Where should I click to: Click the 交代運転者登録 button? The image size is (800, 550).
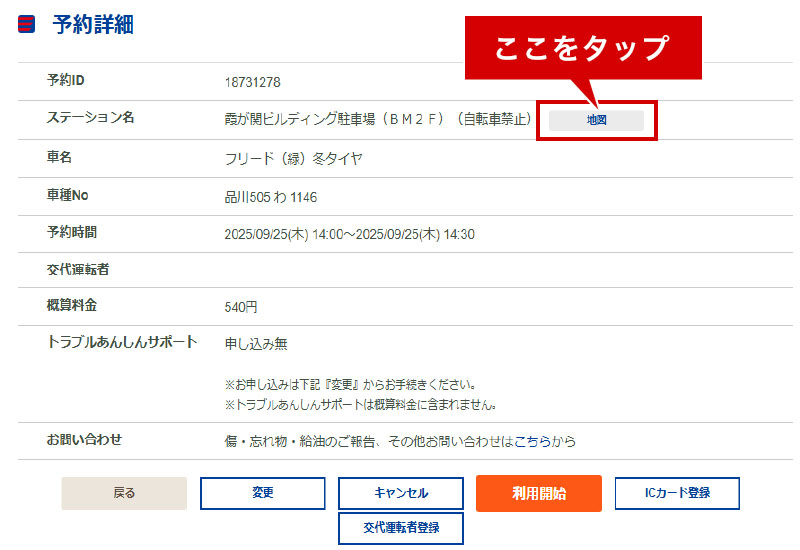400,527
